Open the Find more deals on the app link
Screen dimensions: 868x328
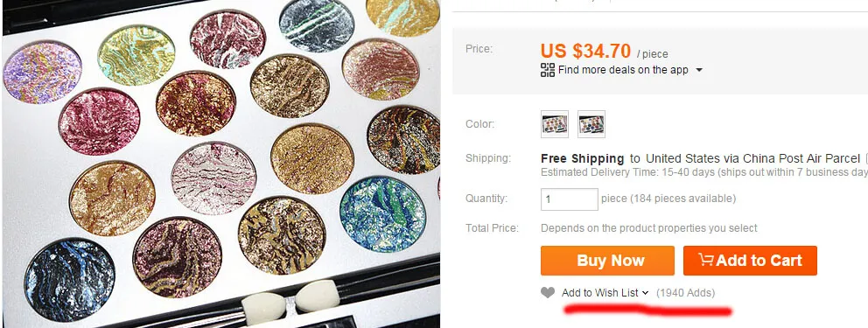[x=623, y=70]
